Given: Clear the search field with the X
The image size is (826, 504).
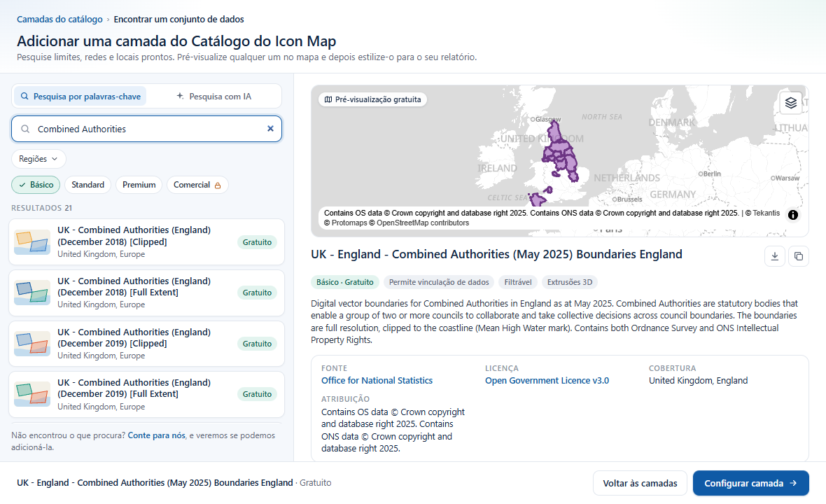Looking at the screenshot, I should tap(270, 129).
